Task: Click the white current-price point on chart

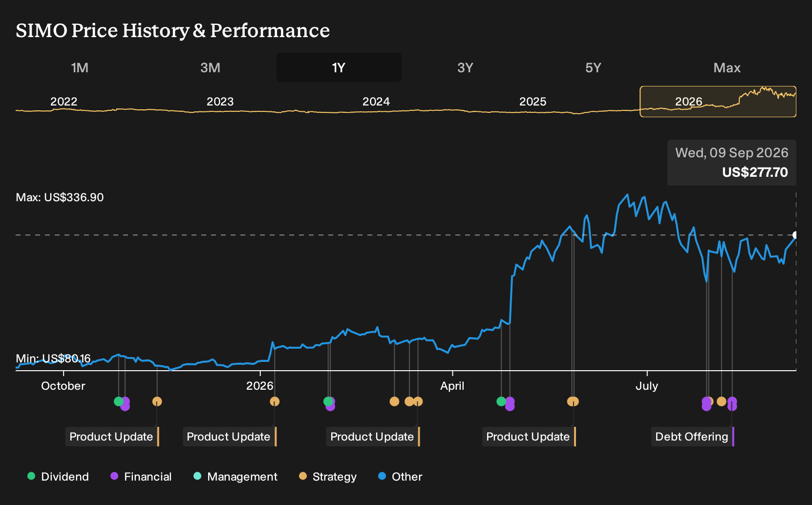Action: pos(795,235)
